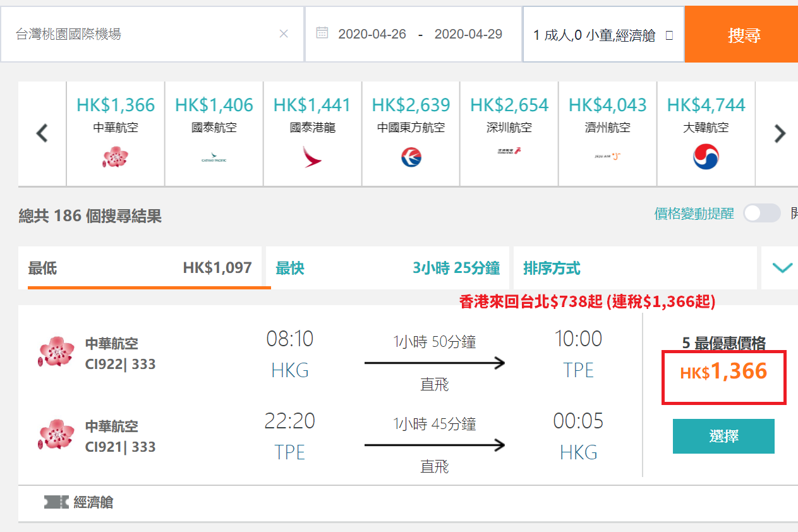Click the calendar icon in date field
Image resolution: width=798 pixels, height=532 pixels.
coord(322,33)
